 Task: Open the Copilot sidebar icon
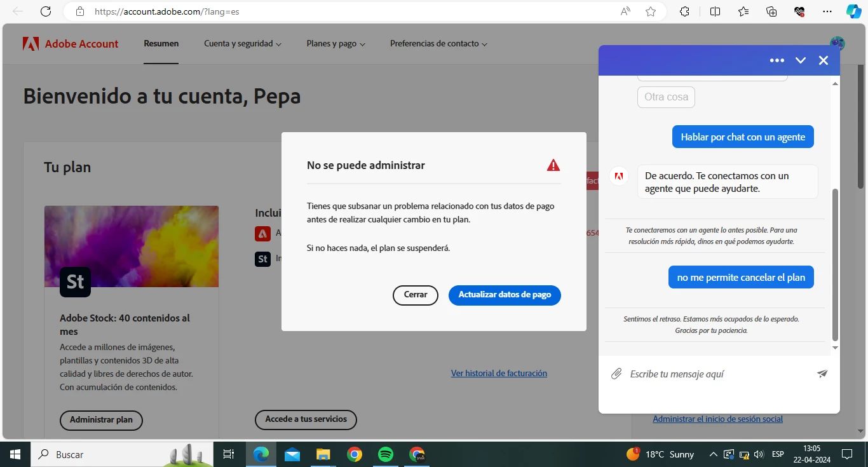click(x=853, y=11)
